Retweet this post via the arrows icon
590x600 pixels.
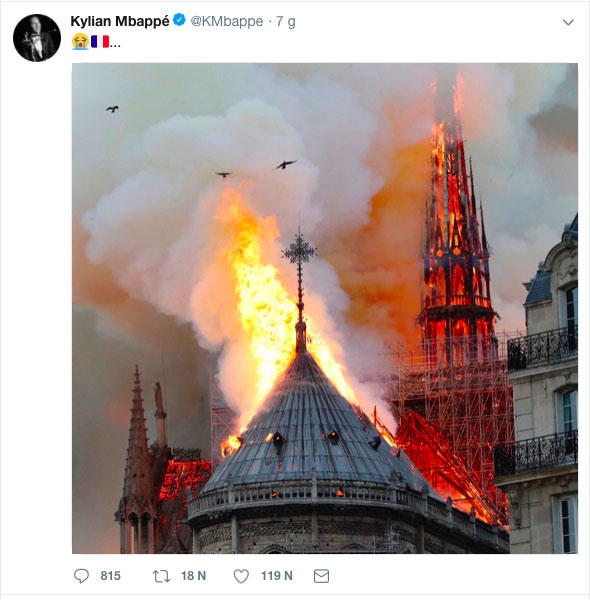click(x=161, y=576)
